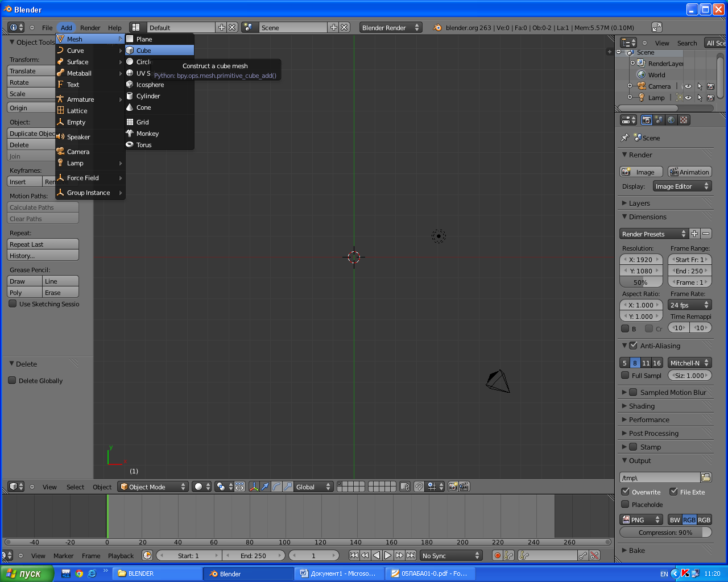
Task: Open the Curve submenu in Add menu
Action: (x=90, y=51)
